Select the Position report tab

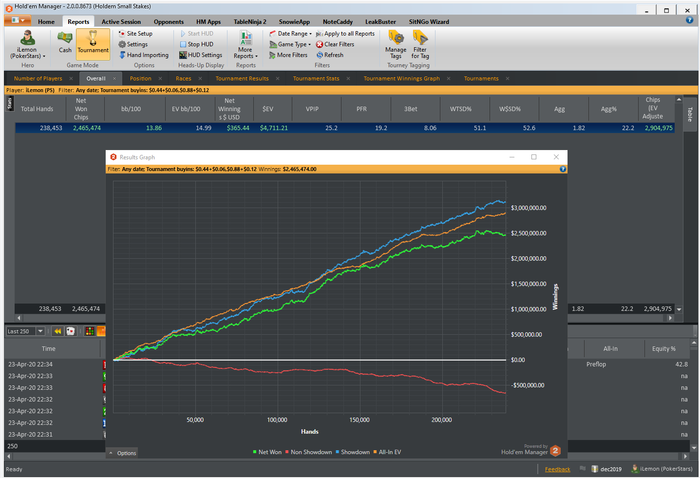click(141, 78)
